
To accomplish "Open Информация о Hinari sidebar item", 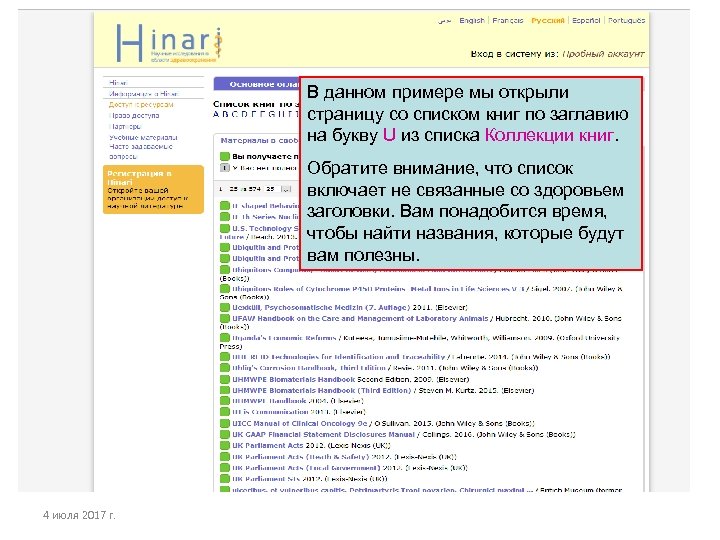I will tap(144, 94).
